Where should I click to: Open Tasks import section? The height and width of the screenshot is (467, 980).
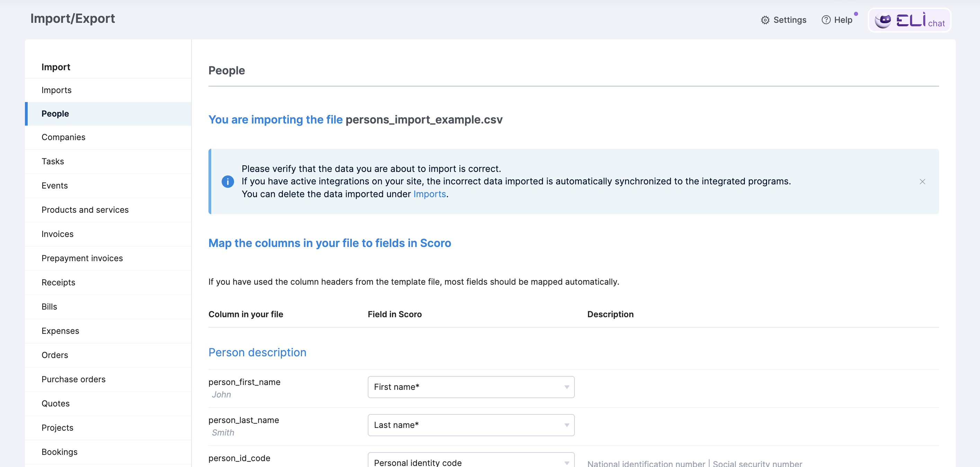click(108, 162)
